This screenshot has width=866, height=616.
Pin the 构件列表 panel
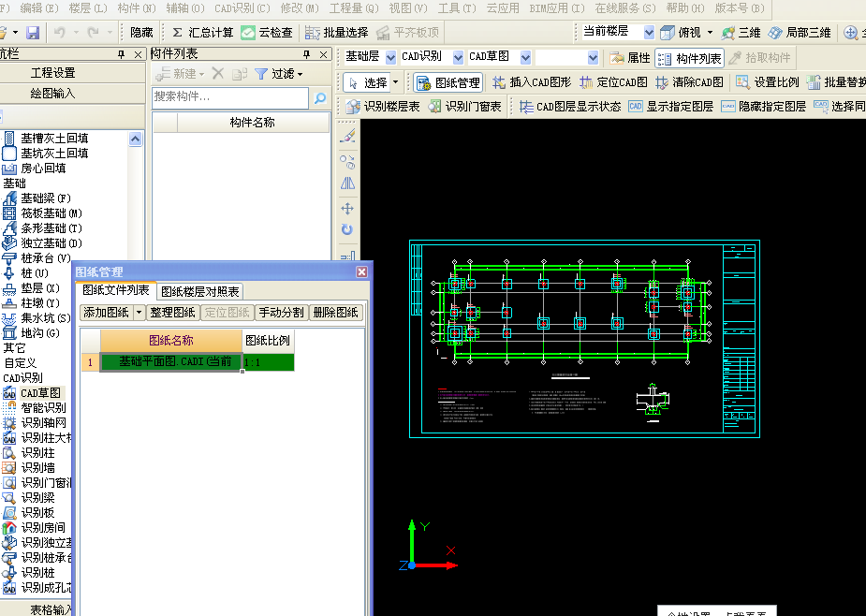(306, 54)
